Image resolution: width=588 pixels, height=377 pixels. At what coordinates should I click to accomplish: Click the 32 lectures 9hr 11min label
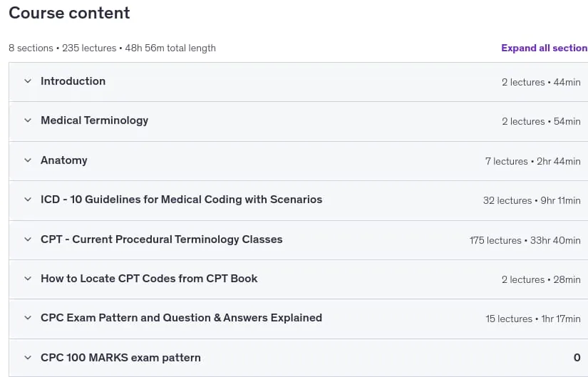click(532, 201)
